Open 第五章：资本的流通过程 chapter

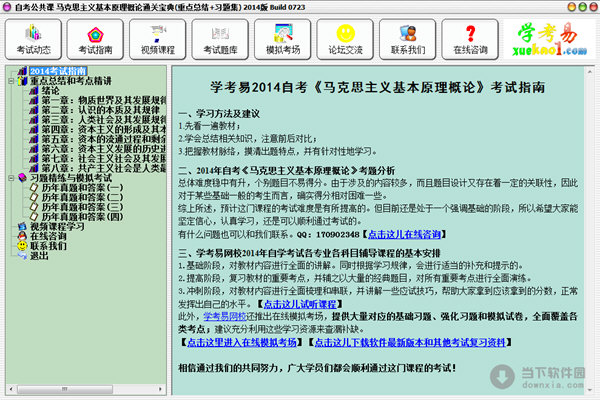104,139
